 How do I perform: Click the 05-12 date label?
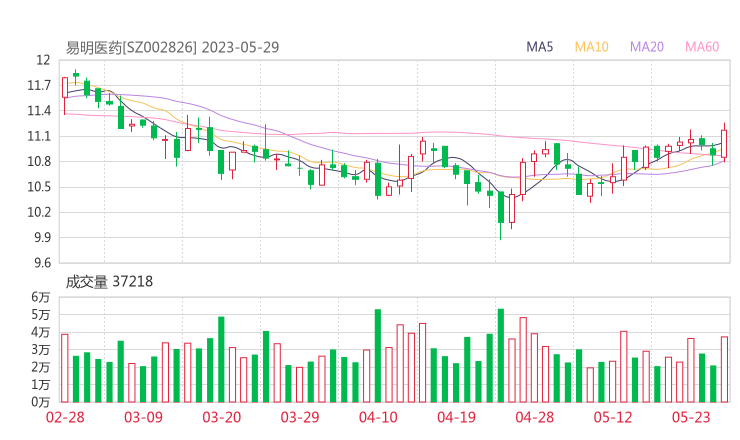click(613, 417)
